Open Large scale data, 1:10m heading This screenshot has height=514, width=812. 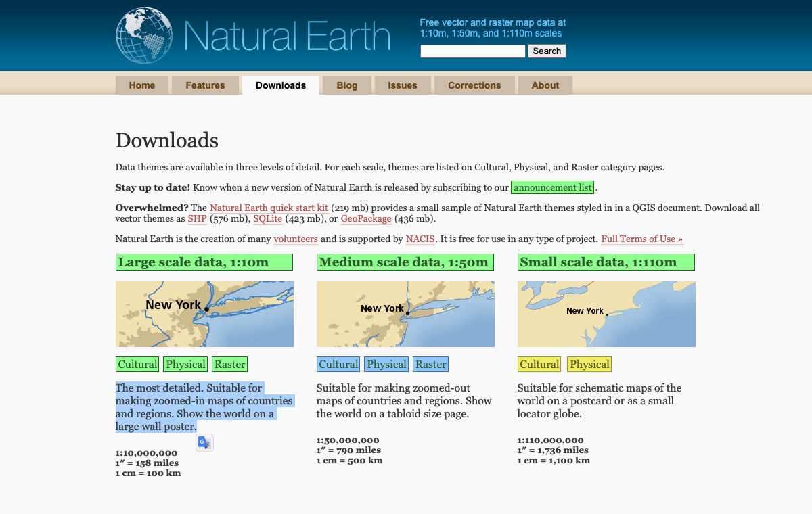point(204,262)
